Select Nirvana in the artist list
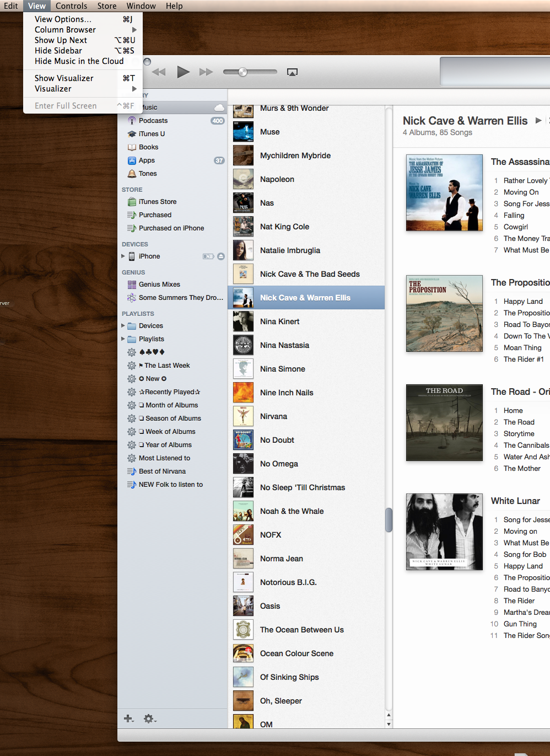 click(x=306, y=416)
